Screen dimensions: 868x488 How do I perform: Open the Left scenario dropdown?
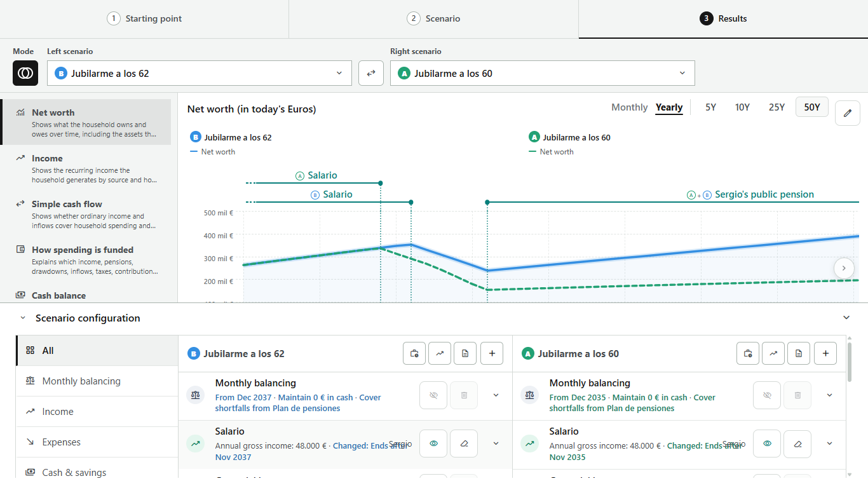tap(200, 73)
